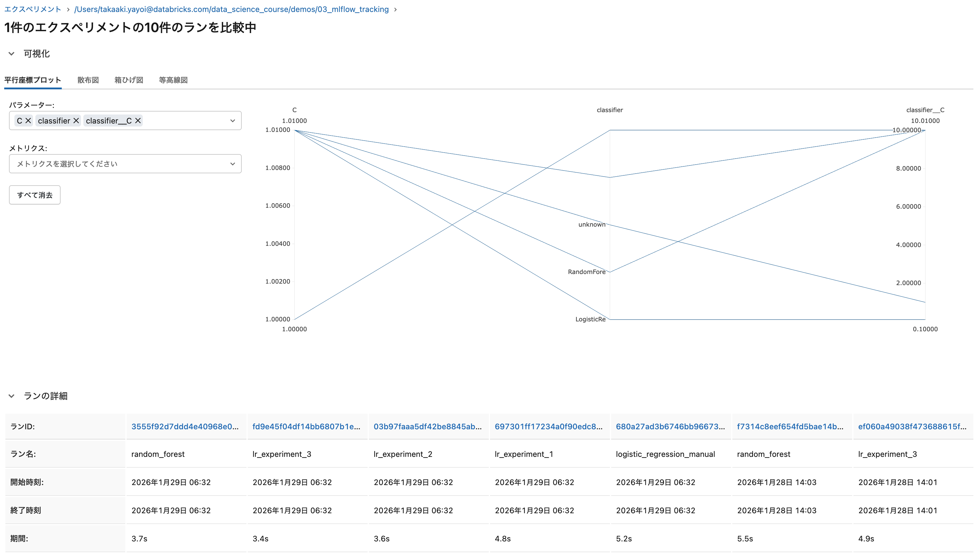Switch to the 散布図 tab
This screenshot has width=980, height=557.
[88, 80]
